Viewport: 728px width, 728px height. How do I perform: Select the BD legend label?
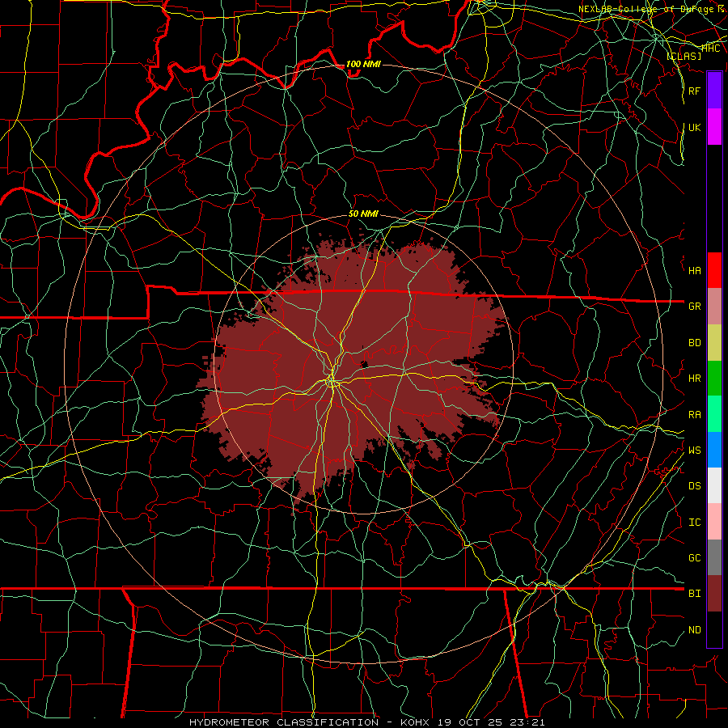(694, 343)
